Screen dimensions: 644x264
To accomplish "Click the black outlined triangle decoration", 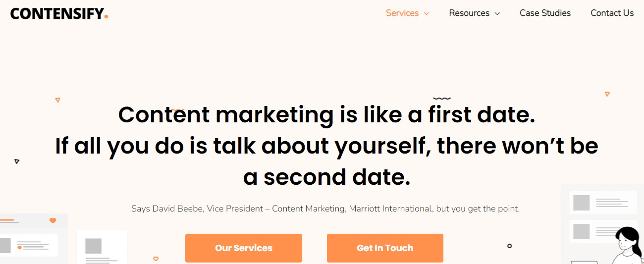I will [x=17, y=161].
